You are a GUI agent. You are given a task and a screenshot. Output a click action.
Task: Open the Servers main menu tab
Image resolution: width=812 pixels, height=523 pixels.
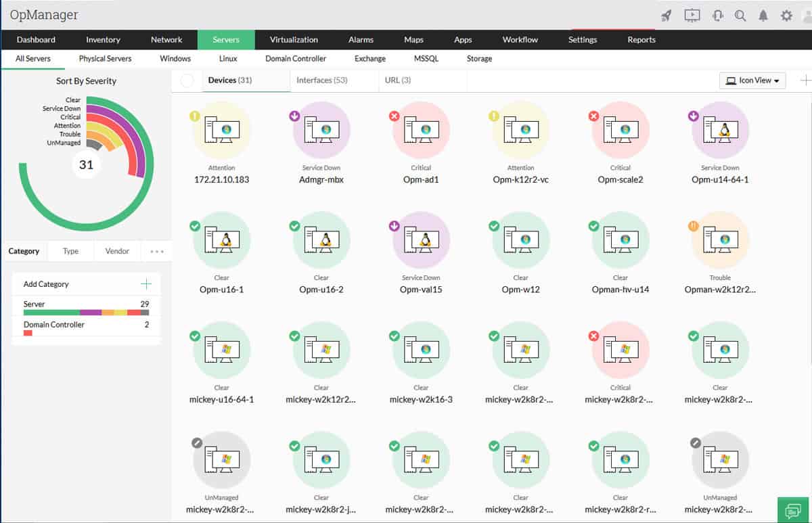[226, 39]
